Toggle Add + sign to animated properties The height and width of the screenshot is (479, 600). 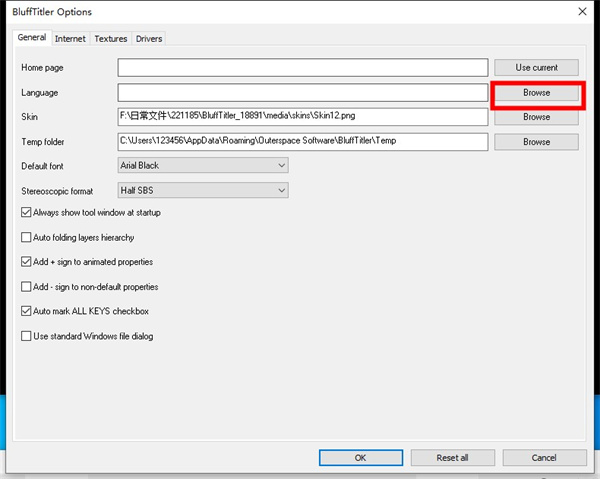(26, 262)
